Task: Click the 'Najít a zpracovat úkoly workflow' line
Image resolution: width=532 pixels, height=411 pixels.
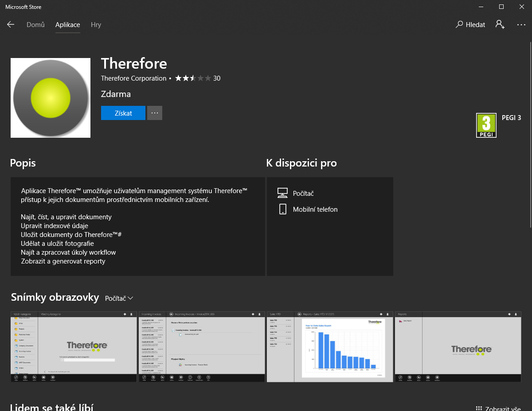Action: [x=68, y=252]
